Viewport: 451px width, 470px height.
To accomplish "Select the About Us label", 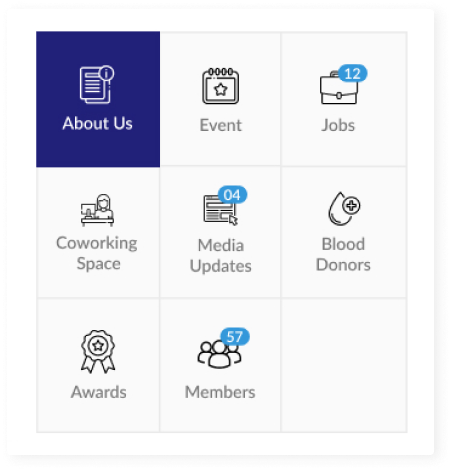I will tap(97, 123).
